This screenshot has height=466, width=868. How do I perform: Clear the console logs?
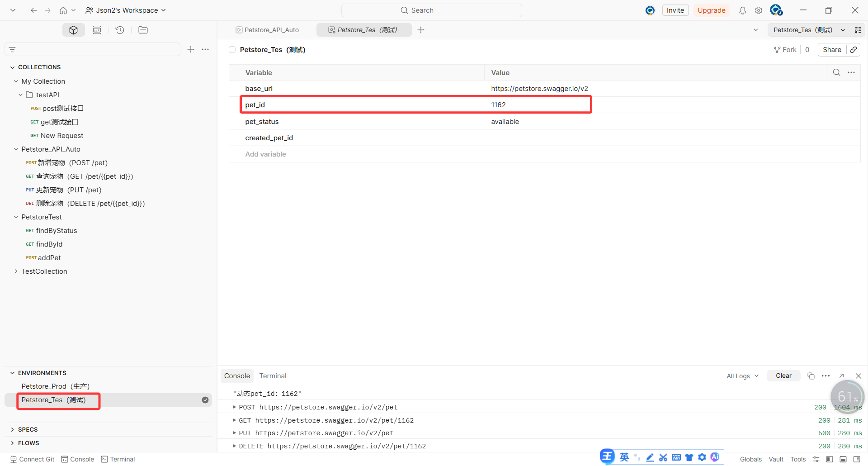click(x=783, y=376)
